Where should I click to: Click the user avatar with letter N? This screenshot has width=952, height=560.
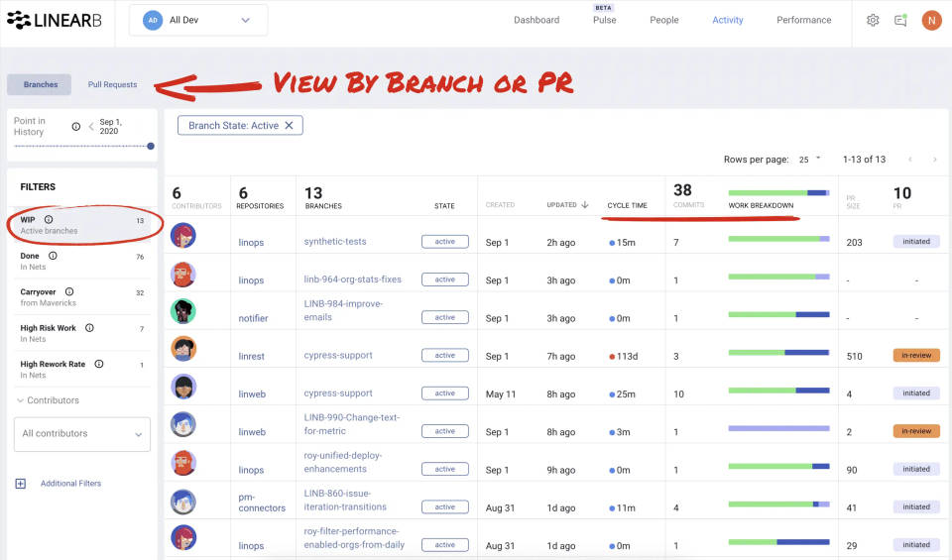pyautogui.click(x=931, y=20)
